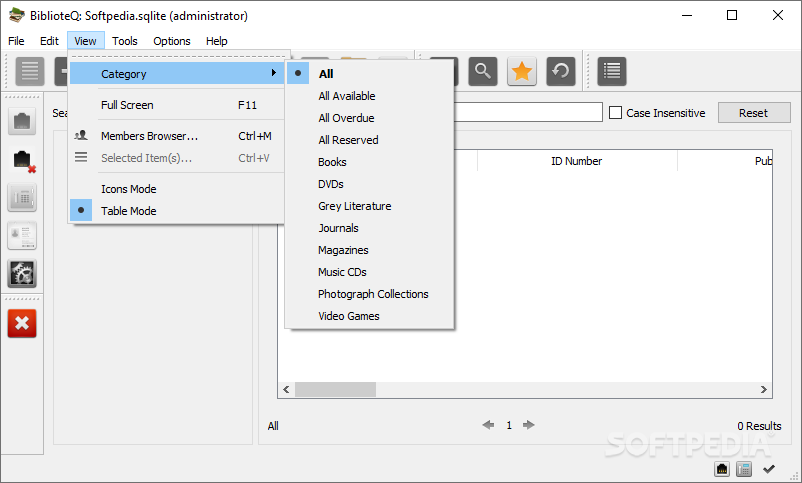Select Video Games category

click(369, 316)
